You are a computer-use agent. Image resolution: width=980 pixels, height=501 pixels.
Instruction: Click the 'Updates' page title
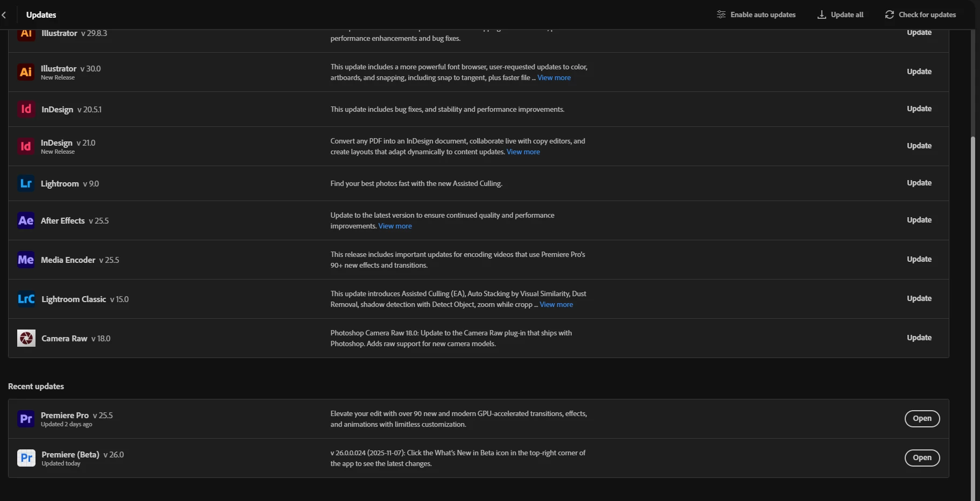pos(41,15)
